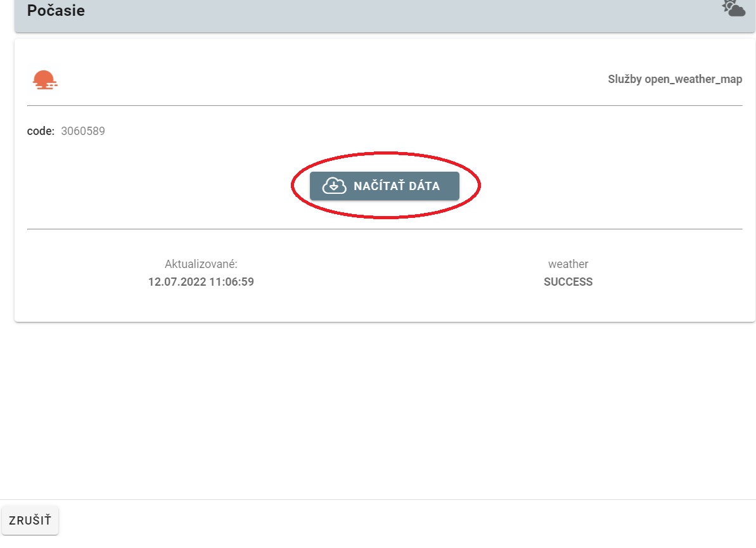Click the Aktualizované: label

(201, 264)
